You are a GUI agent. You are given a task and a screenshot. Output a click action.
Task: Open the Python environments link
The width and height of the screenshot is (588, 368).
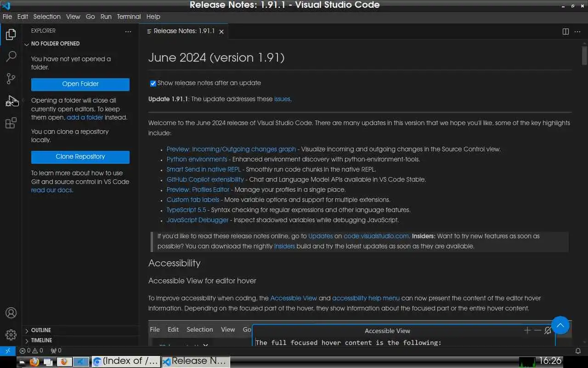click(197, 159)
